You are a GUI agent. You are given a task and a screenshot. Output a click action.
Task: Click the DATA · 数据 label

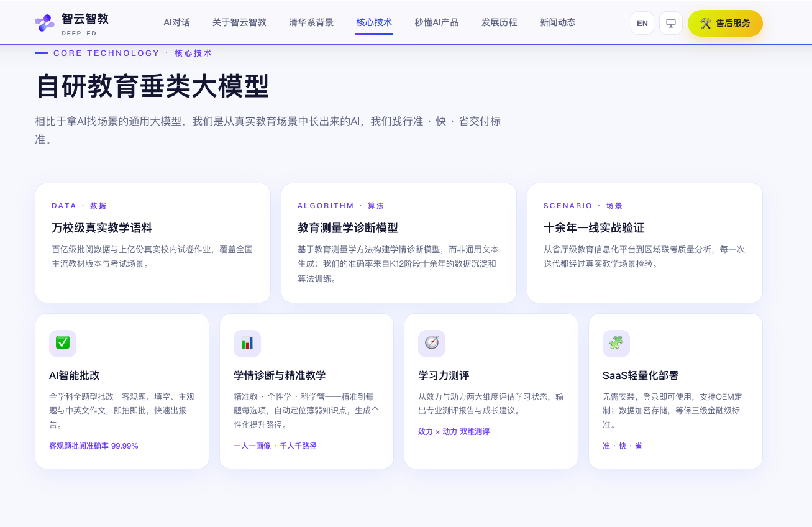(x=79, y=206)
